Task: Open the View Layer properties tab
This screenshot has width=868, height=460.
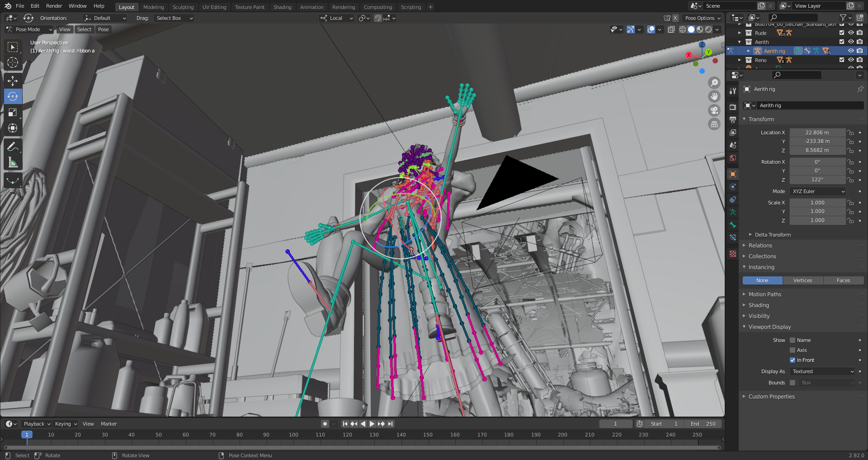Action: coord(733,133)
